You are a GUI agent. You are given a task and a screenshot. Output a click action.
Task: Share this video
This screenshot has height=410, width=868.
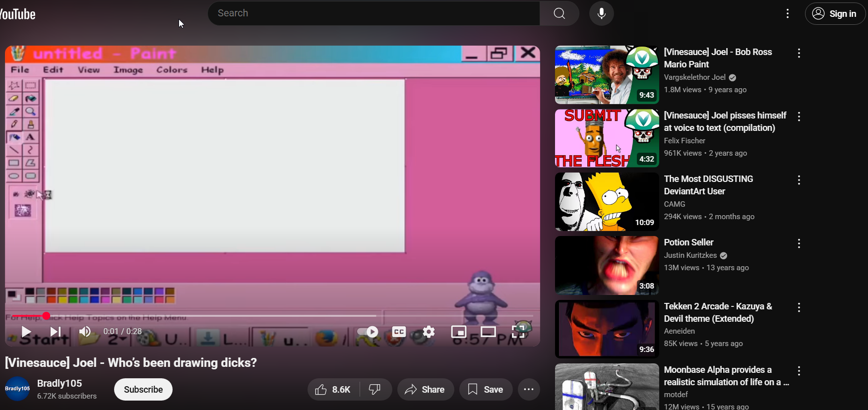point(426,390)
